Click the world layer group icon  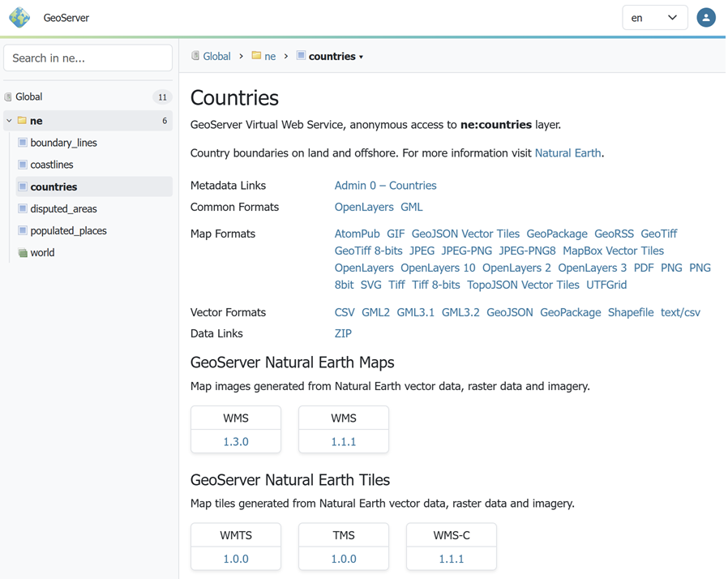click(23, 253)
